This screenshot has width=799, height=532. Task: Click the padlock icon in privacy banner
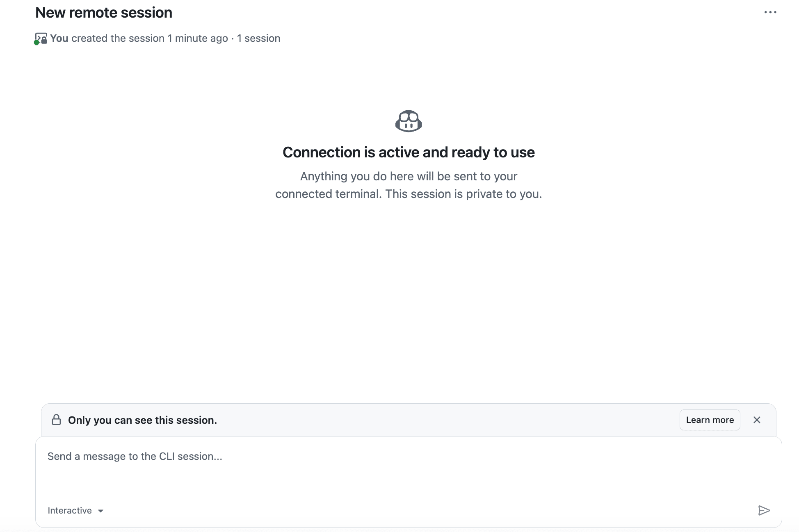pyautogui.click(x=56, y=420)
